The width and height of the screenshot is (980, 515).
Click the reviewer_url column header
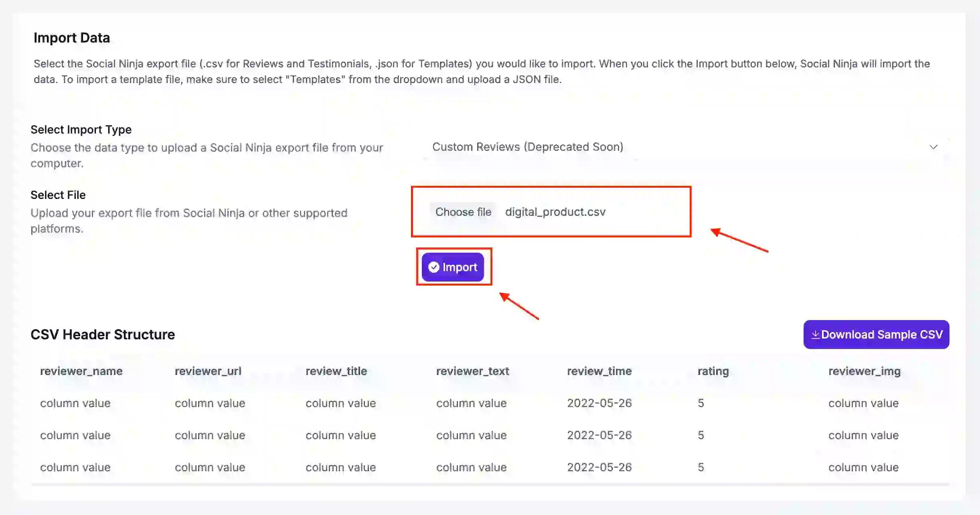point(208,371)
